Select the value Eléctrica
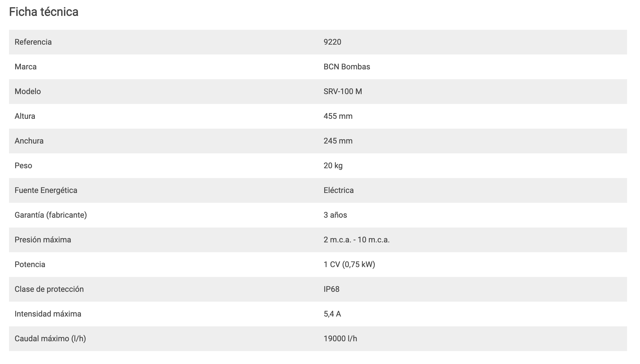Viewport: 640px width, 364px height. pyautogui.click(x=339, y=190)
